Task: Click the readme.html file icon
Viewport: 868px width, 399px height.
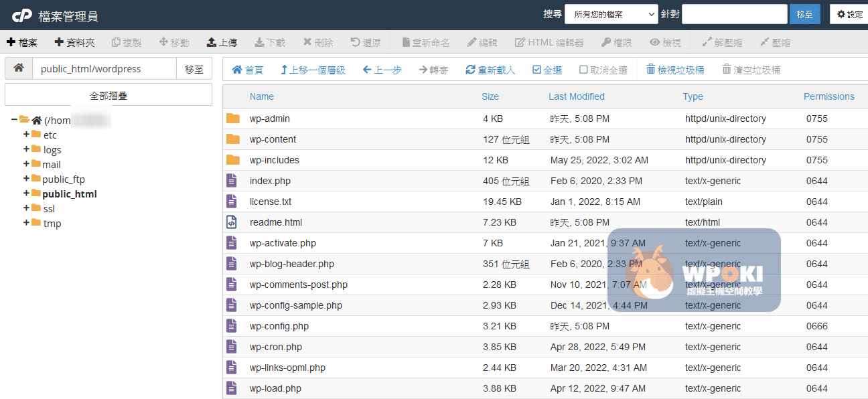Action: tap(232, 222)
